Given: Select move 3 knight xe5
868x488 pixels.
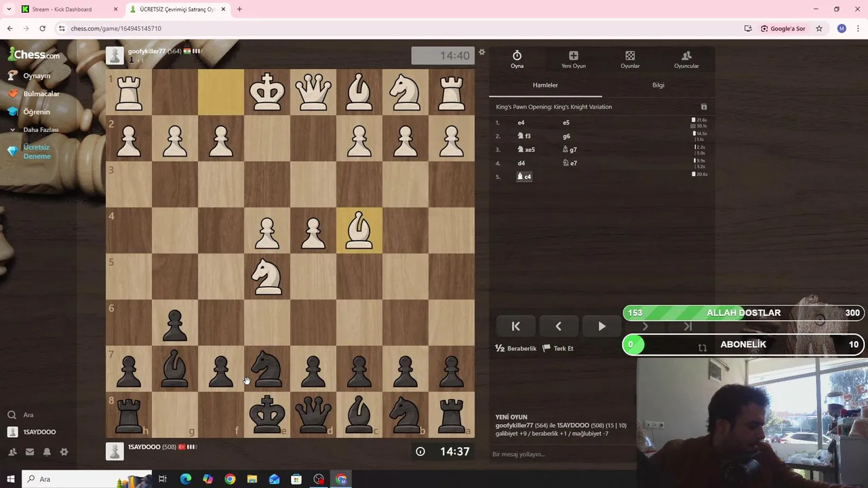Looking at the screenshot, I should pos(526,150).
